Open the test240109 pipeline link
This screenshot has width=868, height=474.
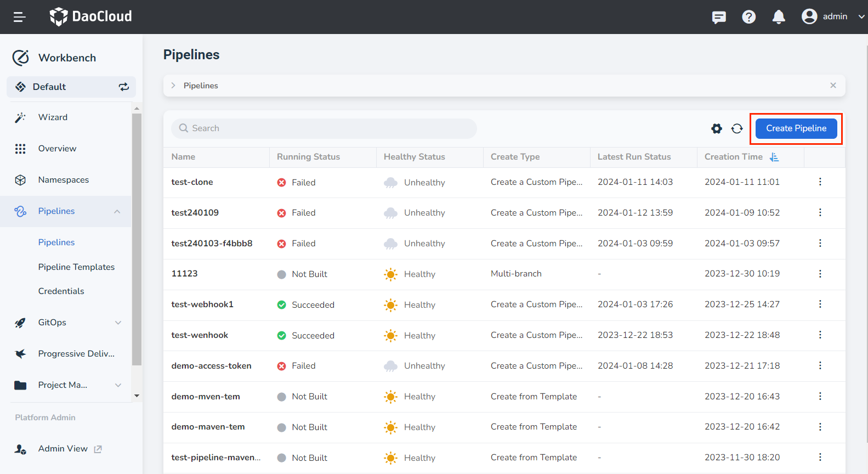point(195,213)
